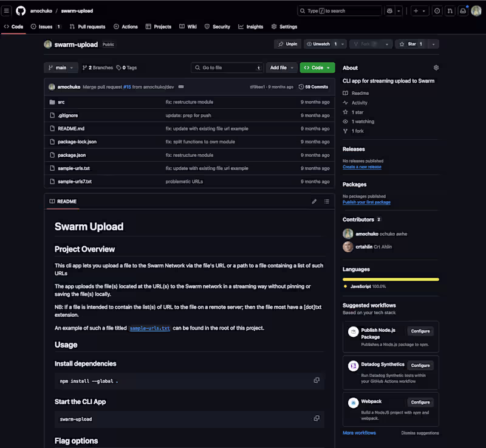Open the Add file dropdown
The width and height of the screenshot is (486, 448).
pyautogui.click(x=281, y=67)
